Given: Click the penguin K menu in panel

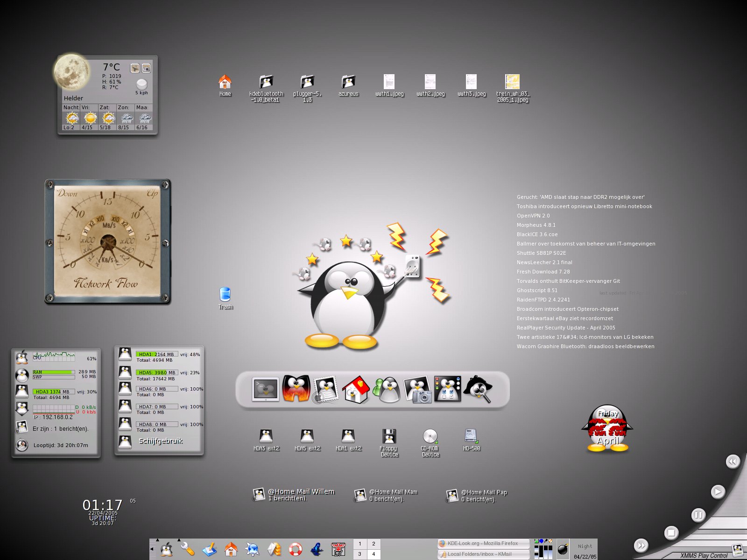Looking at the screenshot, I should pyautogui.click(x=166, y=550).
